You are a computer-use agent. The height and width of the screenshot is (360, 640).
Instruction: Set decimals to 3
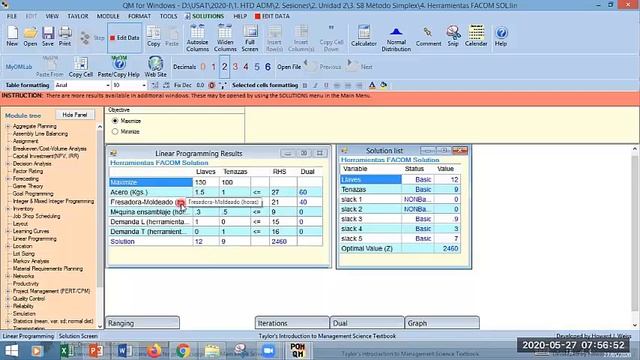tap(235, 67)
